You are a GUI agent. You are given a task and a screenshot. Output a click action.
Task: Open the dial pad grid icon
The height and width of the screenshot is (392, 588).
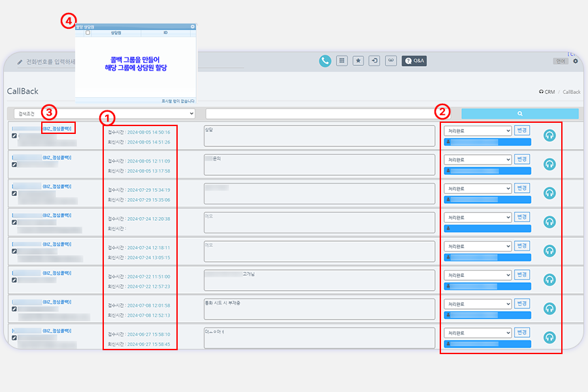(x=342, y=61)
